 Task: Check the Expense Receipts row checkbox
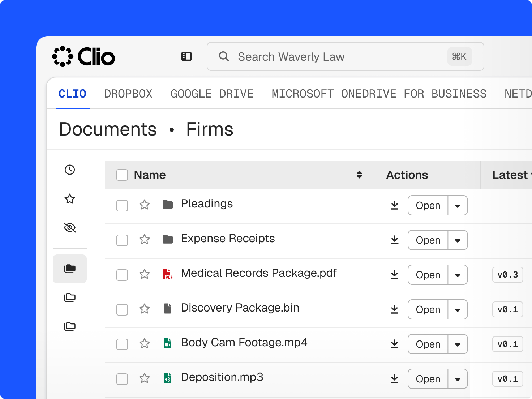[122, 240]
